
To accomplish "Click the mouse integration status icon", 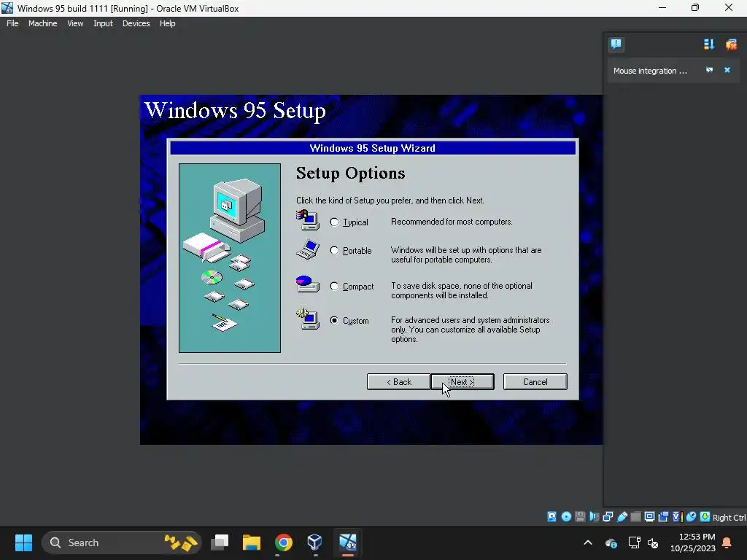I will tap(692, 517).
